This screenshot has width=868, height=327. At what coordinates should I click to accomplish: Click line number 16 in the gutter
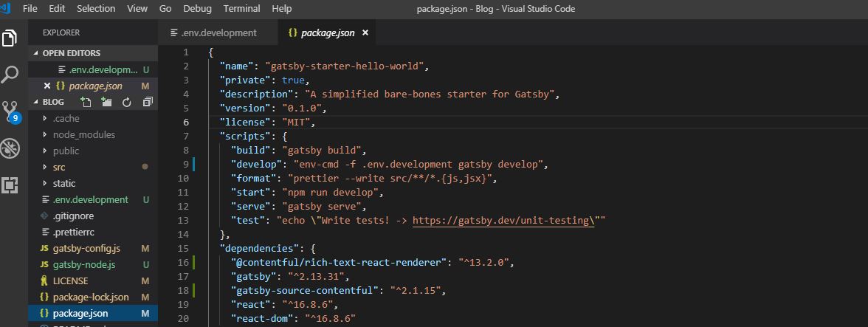[x=183, y=262]
